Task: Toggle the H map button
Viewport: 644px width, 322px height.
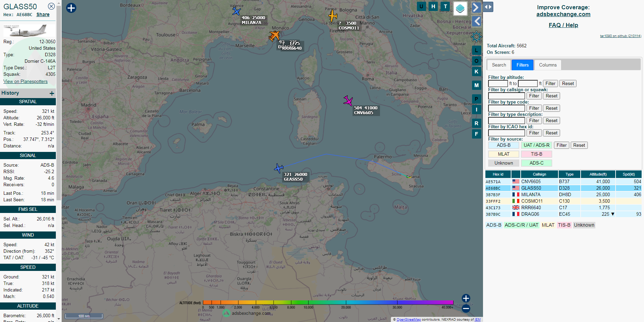Action: 433,6
